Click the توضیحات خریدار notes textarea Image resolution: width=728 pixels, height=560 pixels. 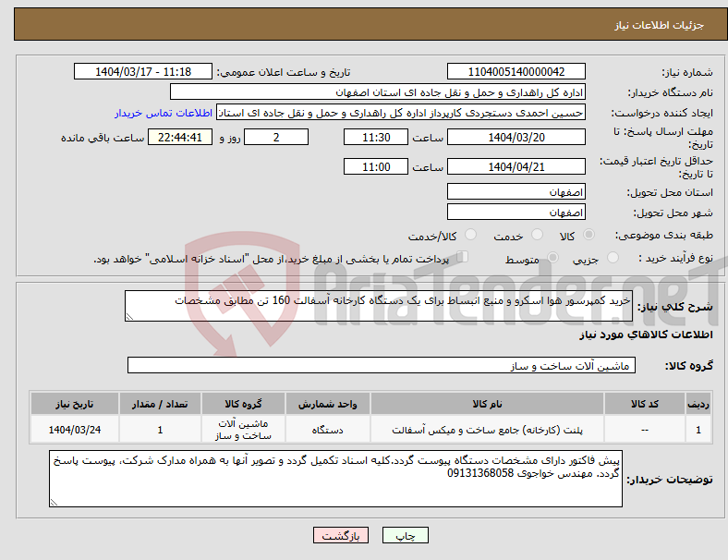pyautogui.click(x=335, y=479)
